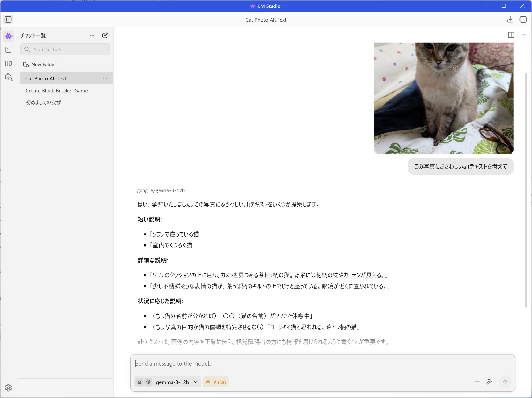532x398 pixels.
Task: Open the Discover model search icon
Action: [x=9, y=77]
